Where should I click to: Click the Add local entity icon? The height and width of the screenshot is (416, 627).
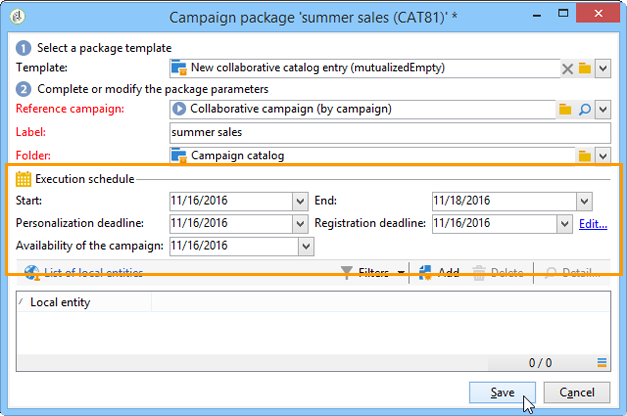coord(438,272)
